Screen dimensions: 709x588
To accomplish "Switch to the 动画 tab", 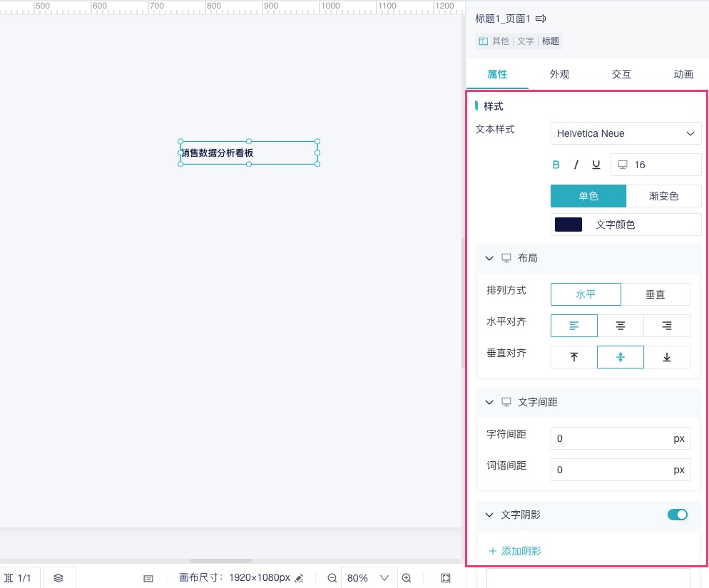I will [x=683, y=74].
